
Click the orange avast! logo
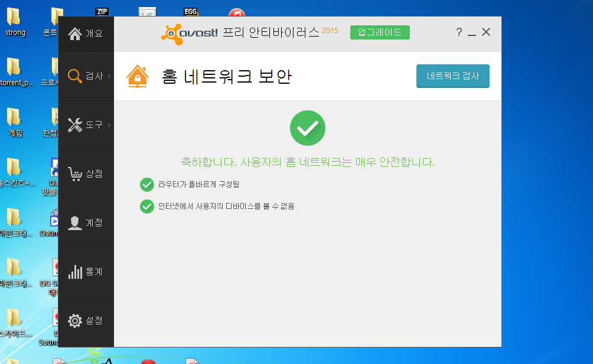pos(190,34)
